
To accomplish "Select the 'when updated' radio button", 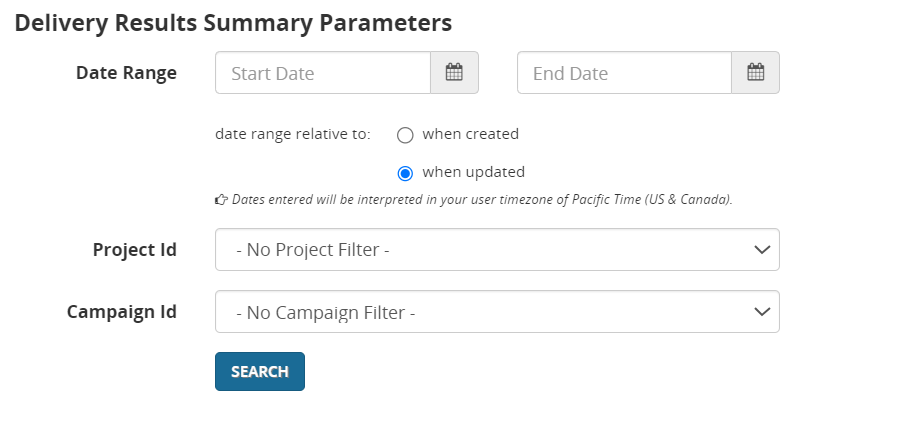I will (405, 173).
